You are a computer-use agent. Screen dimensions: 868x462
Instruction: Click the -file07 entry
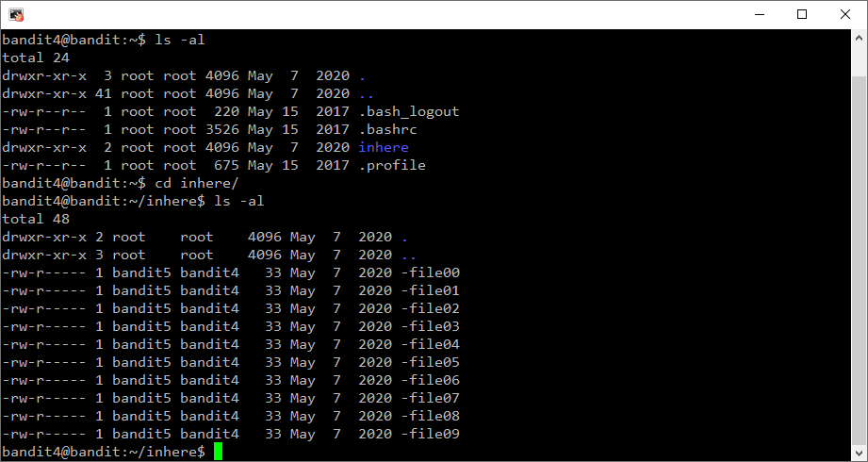point(430,398)
